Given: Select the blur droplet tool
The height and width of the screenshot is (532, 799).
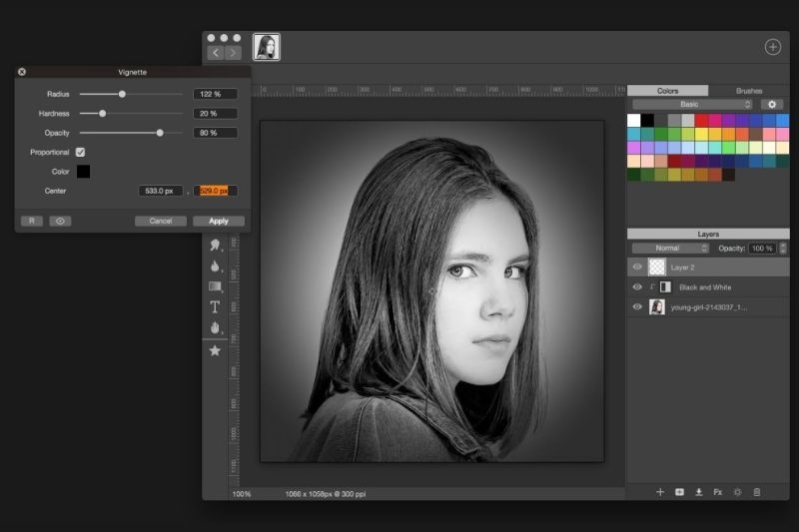Looking at the screenshot, I should (215, 266).
